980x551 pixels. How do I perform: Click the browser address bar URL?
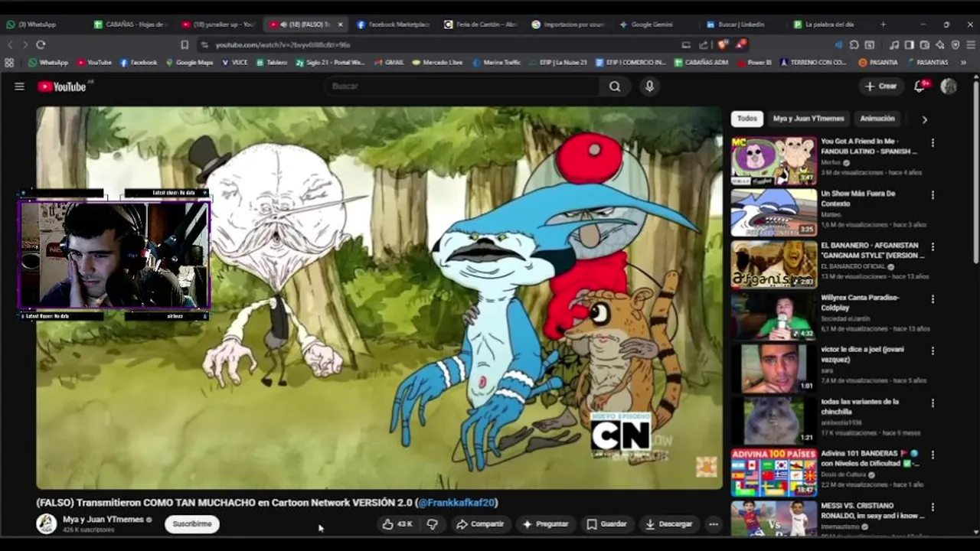point(283,45)
